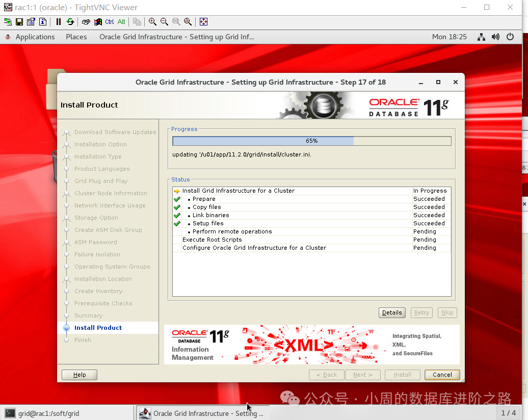
Task: Click the Transfer files icon
Action: click(x=137, y=22)
